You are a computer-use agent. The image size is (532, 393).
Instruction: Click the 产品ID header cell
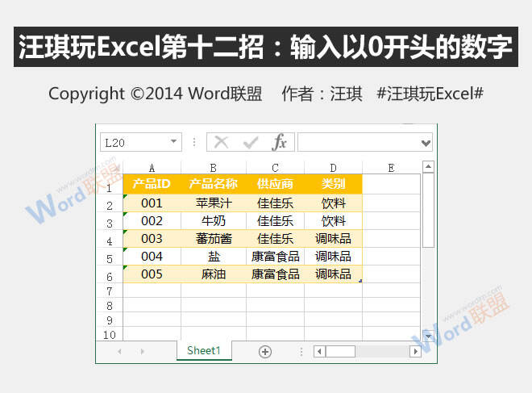pos(152,184)
